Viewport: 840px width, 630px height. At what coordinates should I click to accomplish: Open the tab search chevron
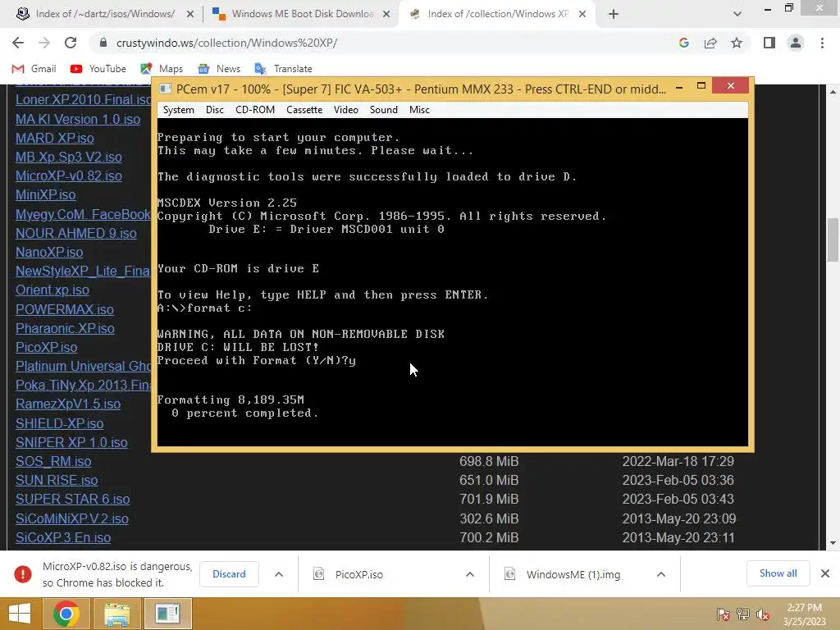[737, 14]
